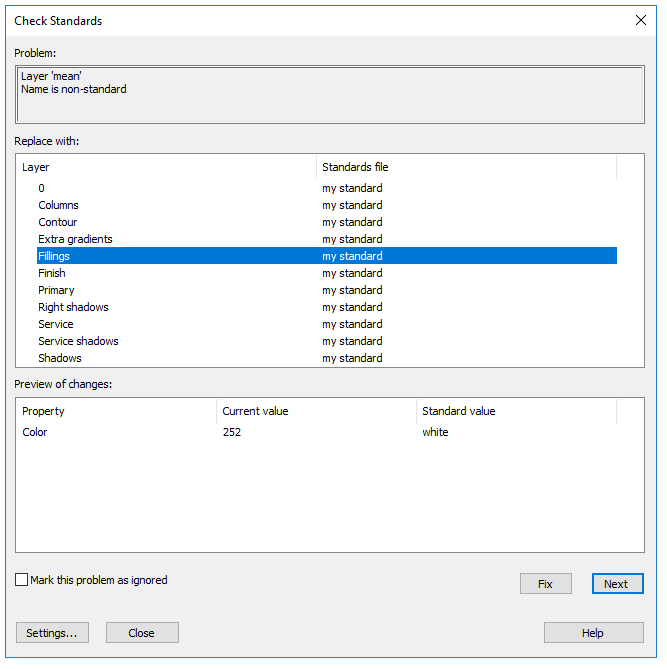Image resolution: width=667 pixels, height=669 pixels.
Task: Pick the Right shadows layer
Action: 73,307
